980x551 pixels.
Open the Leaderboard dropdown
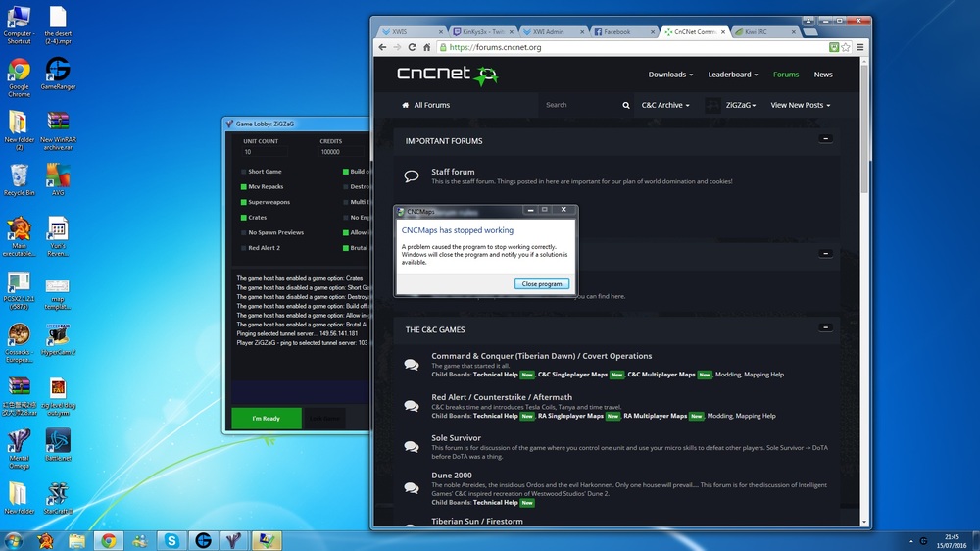pyautogui.click(x=733, y=75)
